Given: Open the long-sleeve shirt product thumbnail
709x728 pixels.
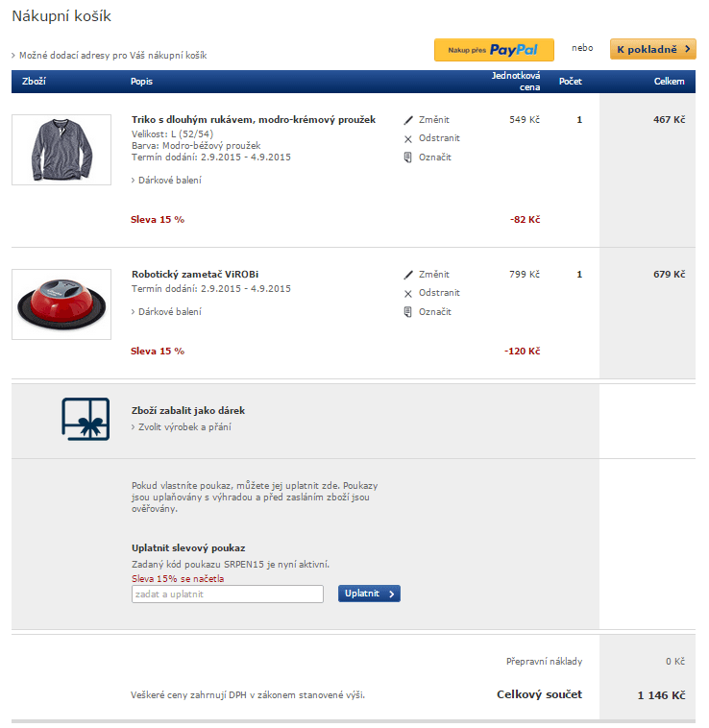Looking at the screenshot, I should (61, 150).
